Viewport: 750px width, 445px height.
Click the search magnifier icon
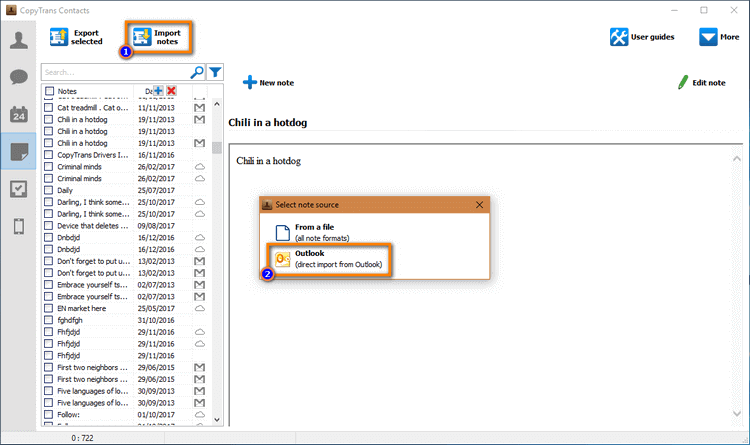[x=197, y=72]
